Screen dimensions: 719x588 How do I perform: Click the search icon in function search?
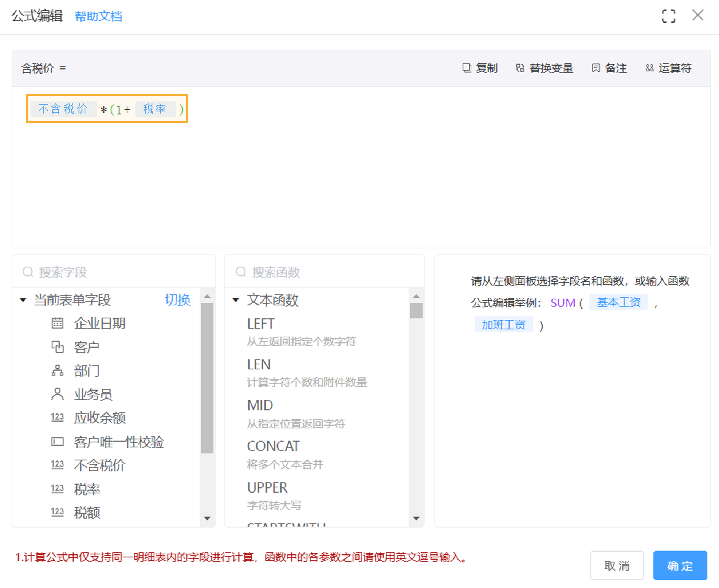[241, 272]
